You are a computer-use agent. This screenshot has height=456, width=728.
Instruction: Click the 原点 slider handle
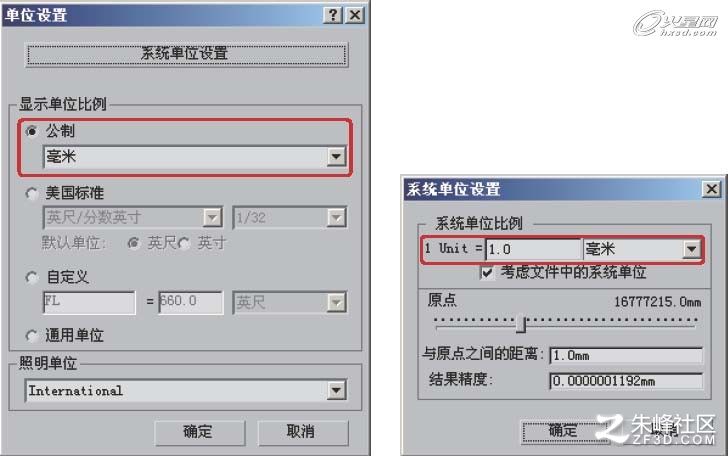click(x=521, y=324)
